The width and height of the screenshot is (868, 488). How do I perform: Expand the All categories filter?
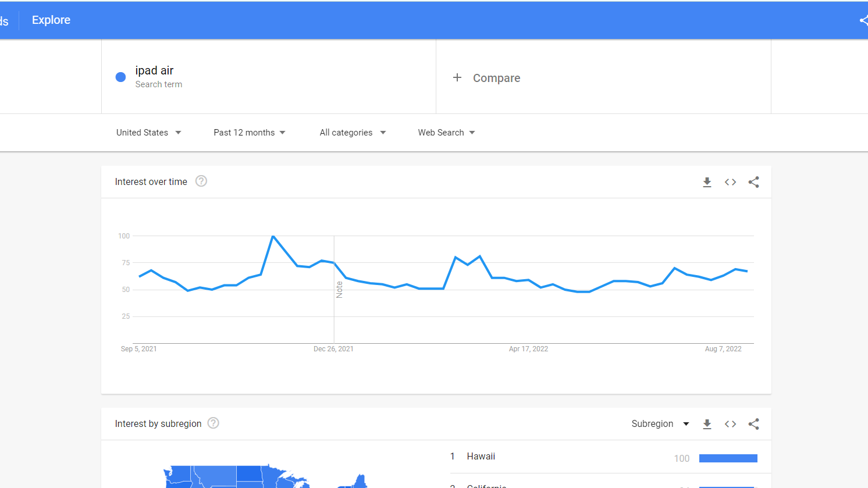[353, 133]
